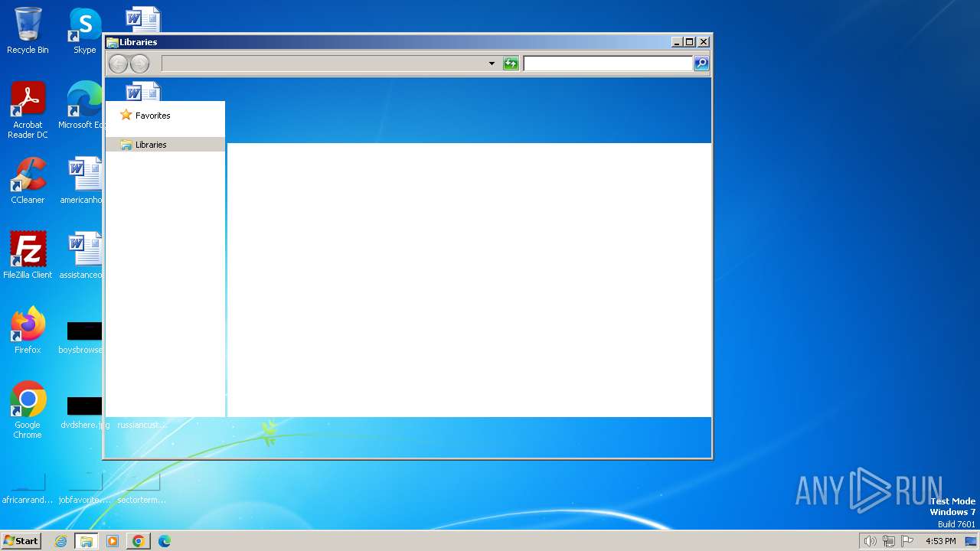Click the Libraries address bar field
Viewport: 980px width, 551px height.
click(x=324, y=64)
